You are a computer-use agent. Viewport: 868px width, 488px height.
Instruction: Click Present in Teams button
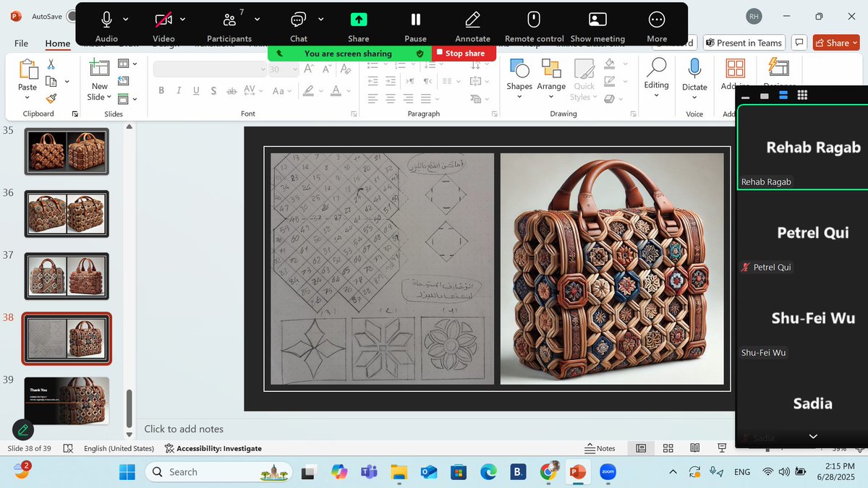click(x=744, y=43)
